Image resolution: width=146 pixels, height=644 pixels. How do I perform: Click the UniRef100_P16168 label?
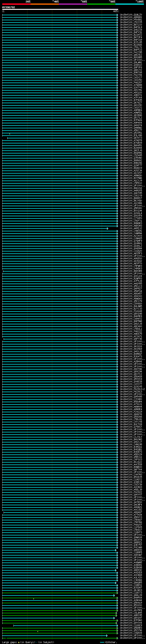click(x=131, y=311)
